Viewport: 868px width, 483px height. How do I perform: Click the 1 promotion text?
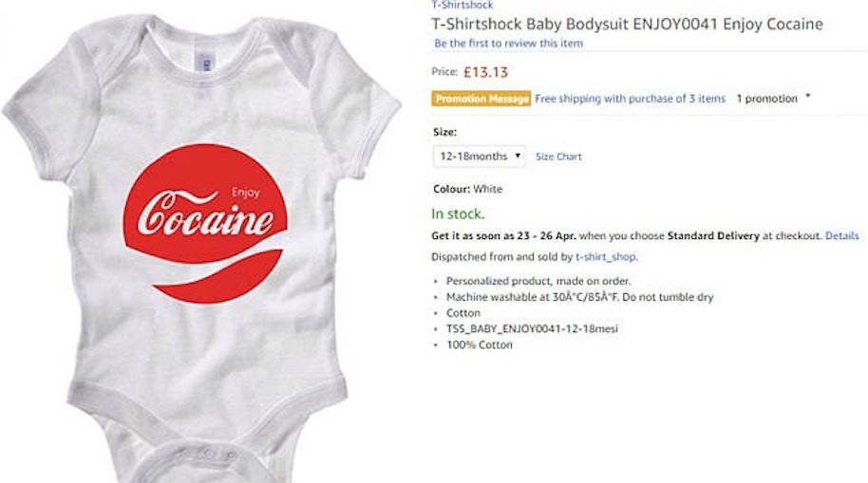[x=766, y=99]
